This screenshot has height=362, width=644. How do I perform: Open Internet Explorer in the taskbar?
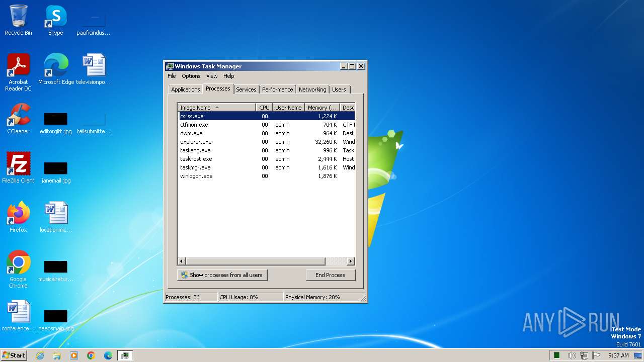pyautogui.click(x=40, y=355)
